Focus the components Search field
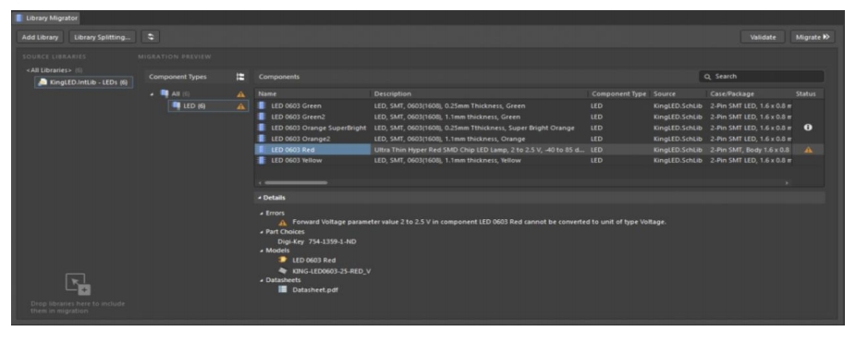The height and width of the screenshot is (356, 868). click(x=761, y=77)
